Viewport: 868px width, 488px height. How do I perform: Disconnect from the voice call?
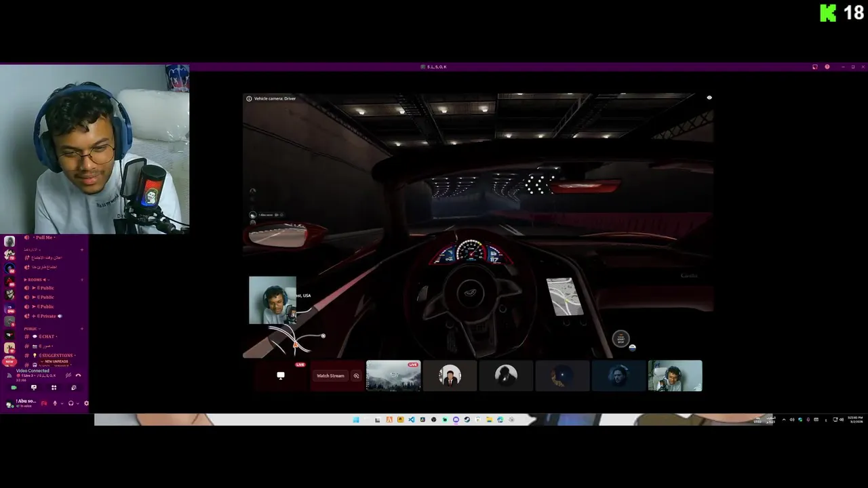pos(78,375)
